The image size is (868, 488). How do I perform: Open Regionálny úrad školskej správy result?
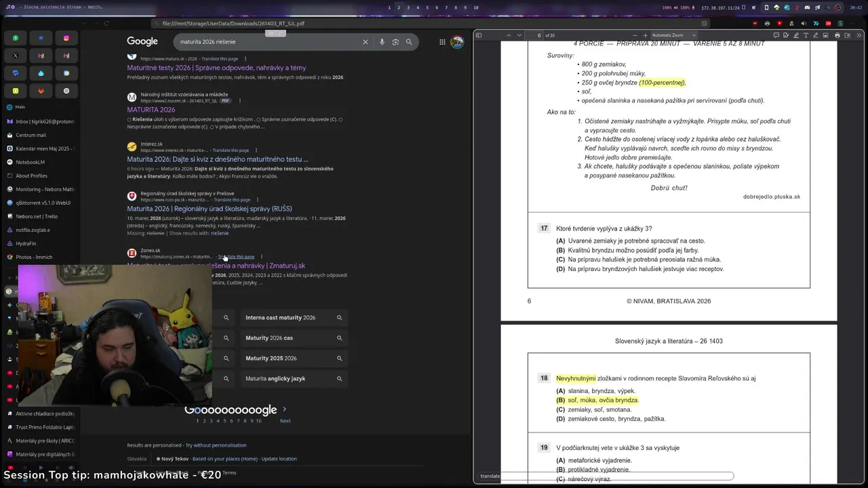click(210, 209)
